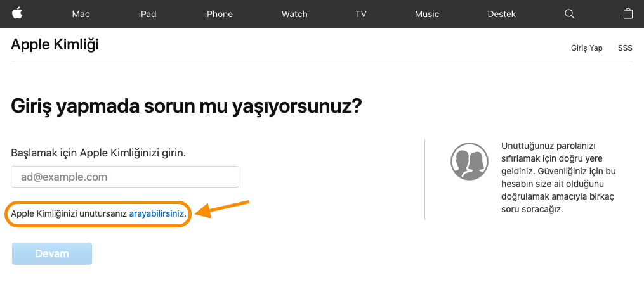Open Music from the navigation bar
Image resolution: width=644 pixels, height=299 pixels.
(427, 14)
